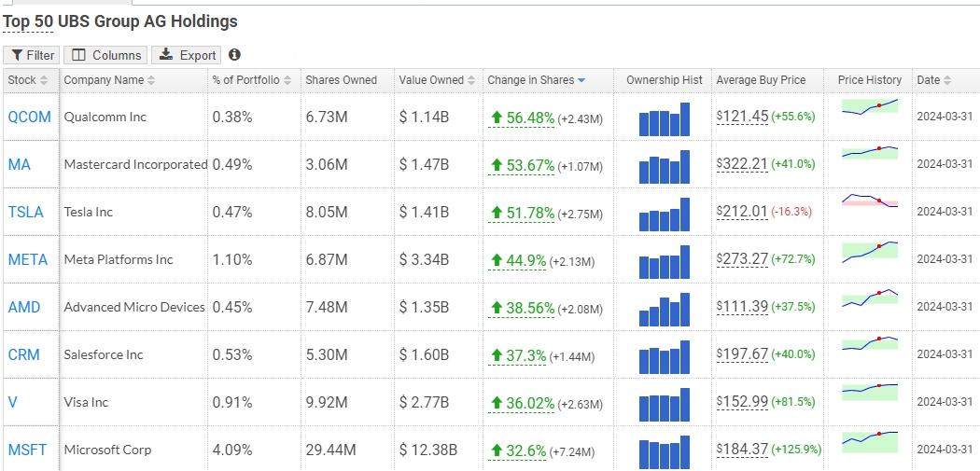Click Salesforce's ownership history bar chart
This screenshot has height=471, width=980.
664,356
